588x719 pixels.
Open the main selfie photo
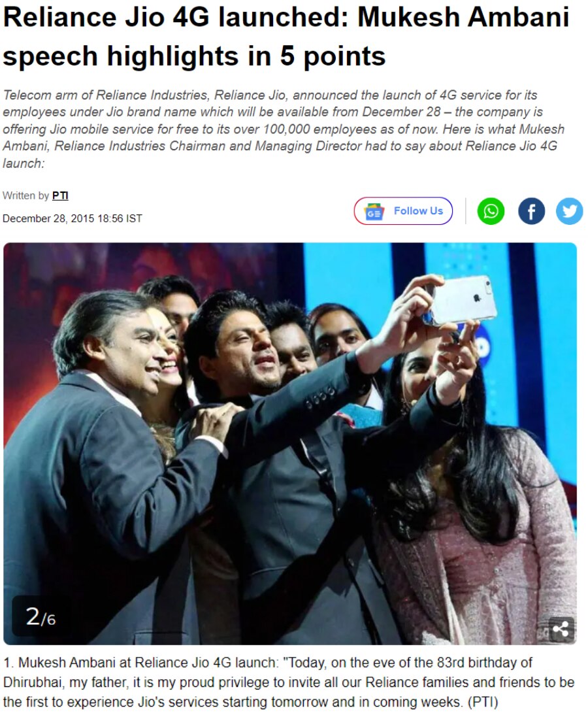289,443
